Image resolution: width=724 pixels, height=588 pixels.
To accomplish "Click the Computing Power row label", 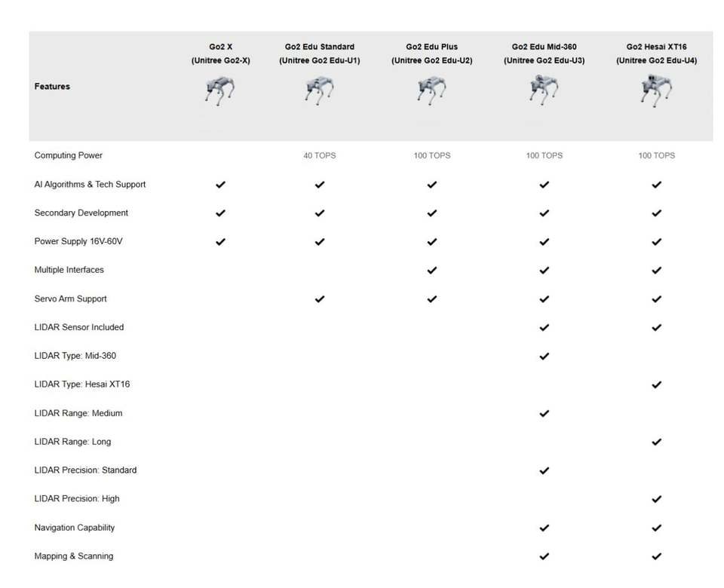I will 69,155.
